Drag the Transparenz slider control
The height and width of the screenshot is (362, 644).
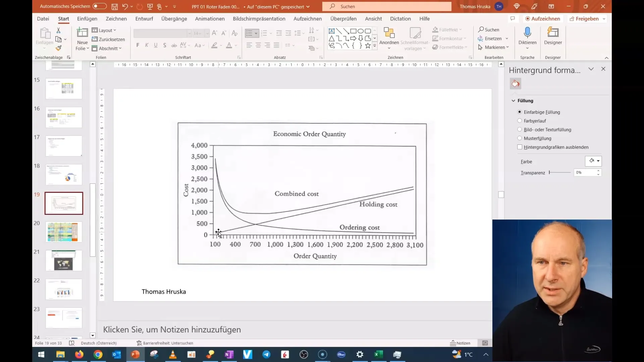tap(550, 172)
